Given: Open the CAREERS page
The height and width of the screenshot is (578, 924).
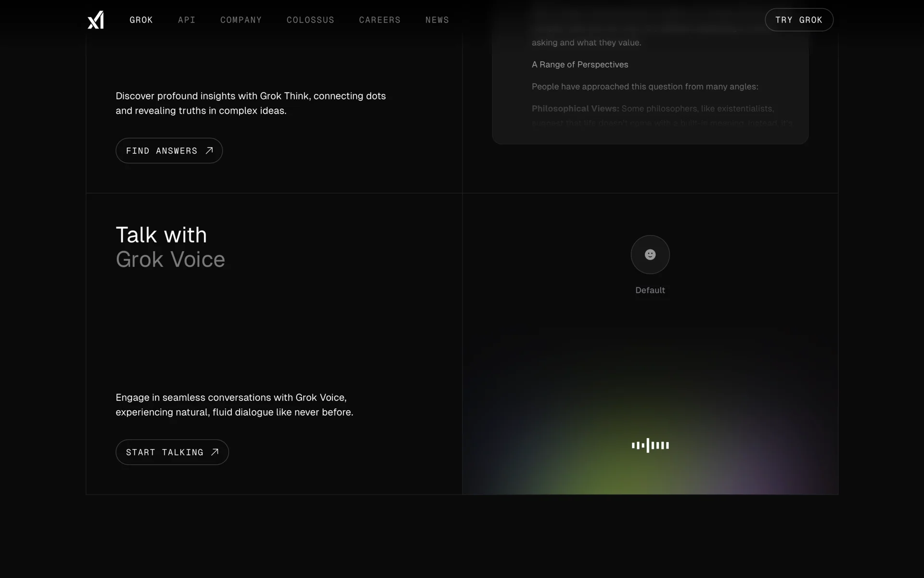Looking at the screenshot, I should click(x=379, y=20).
